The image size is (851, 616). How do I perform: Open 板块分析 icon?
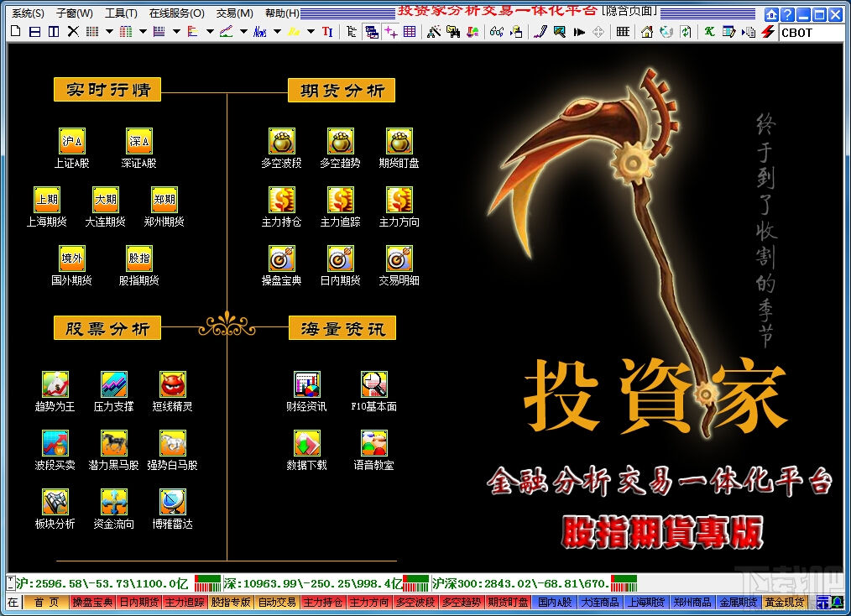(x=55, y=502)
